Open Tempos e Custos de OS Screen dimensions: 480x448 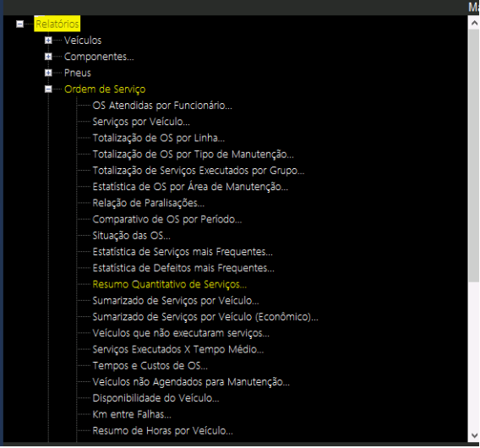(150, 366)
